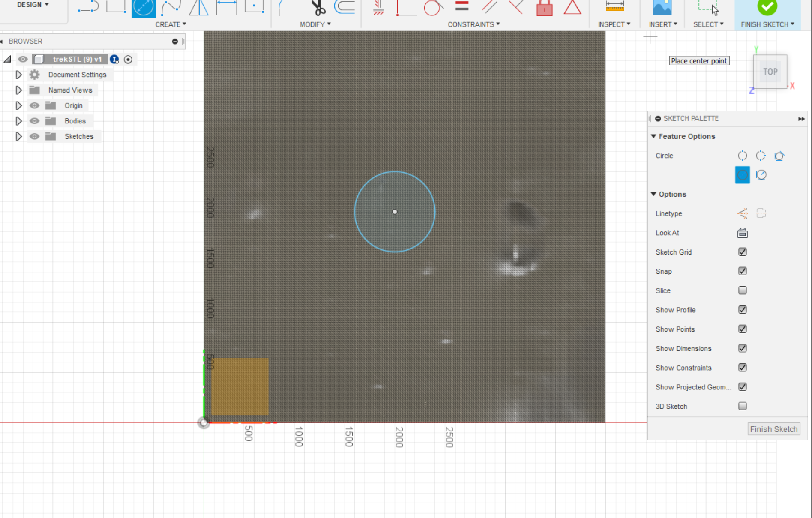Select the Fillet tool in Modify
This screenshot has height=518, width=812.
282,7
